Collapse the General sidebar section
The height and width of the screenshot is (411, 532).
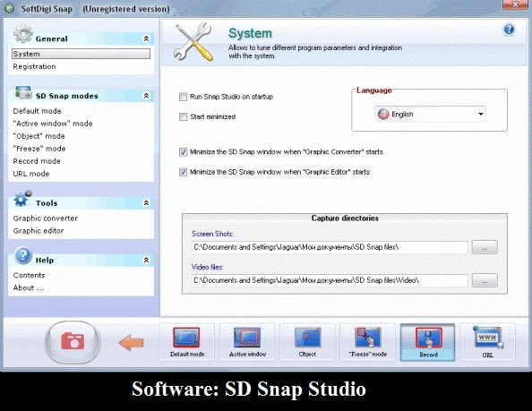[146, 39]
